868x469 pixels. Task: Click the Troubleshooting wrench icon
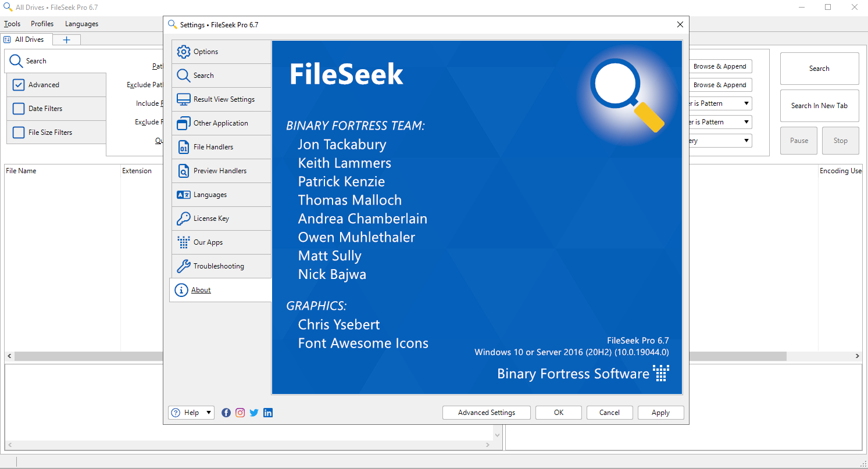(184, 266)
